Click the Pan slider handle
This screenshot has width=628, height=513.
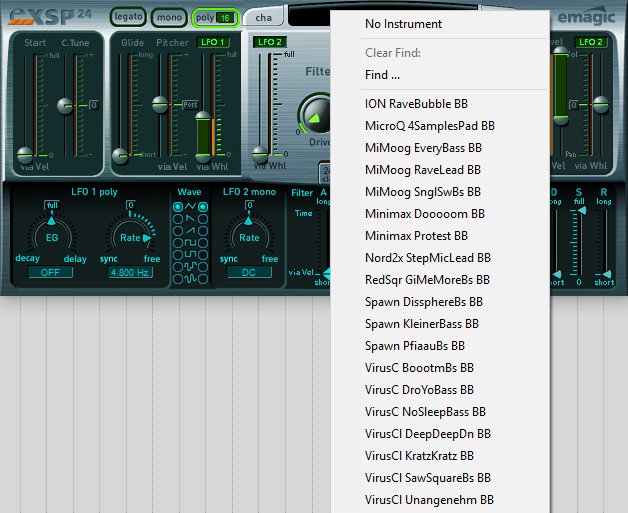pos(601,105)
